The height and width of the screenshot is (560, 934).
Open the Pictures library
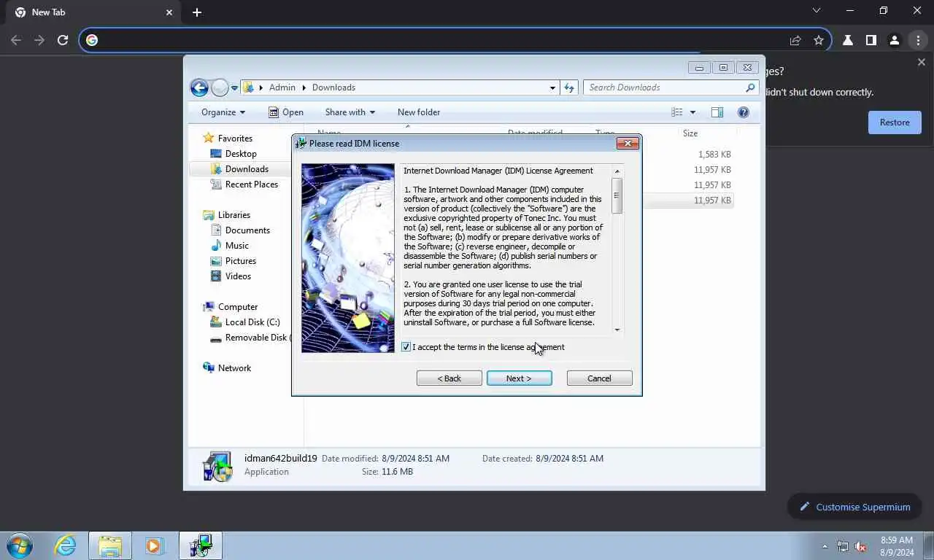tap(240, 261)
